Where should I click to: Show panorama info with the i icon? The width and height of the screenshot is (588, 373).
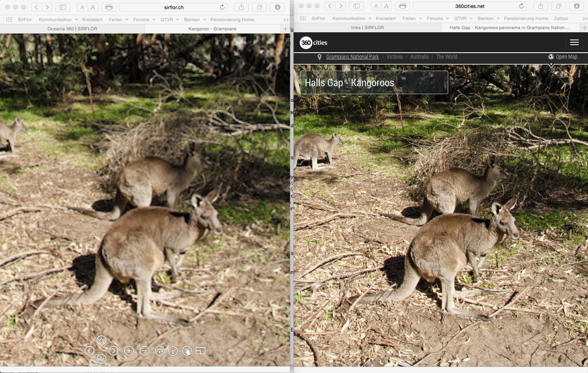[x=173, y=351]
